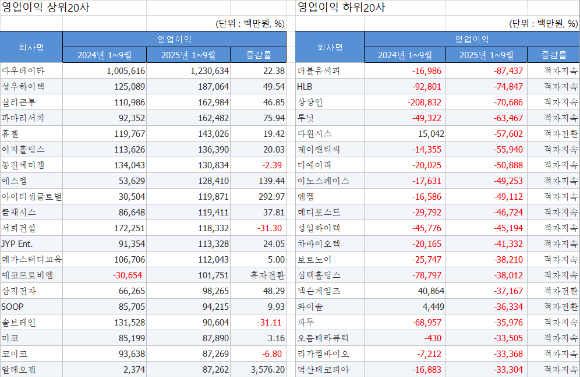Viewport: 580px width, 377px height.
Task: Click the cell with 75.94
Action: [259, 118]
